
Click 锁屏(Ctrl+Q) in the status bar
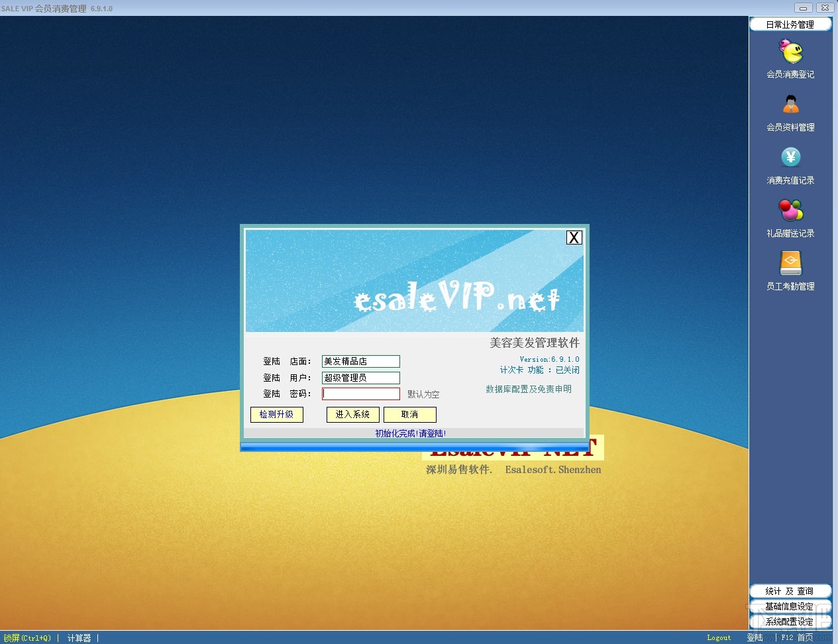(27, 638)
